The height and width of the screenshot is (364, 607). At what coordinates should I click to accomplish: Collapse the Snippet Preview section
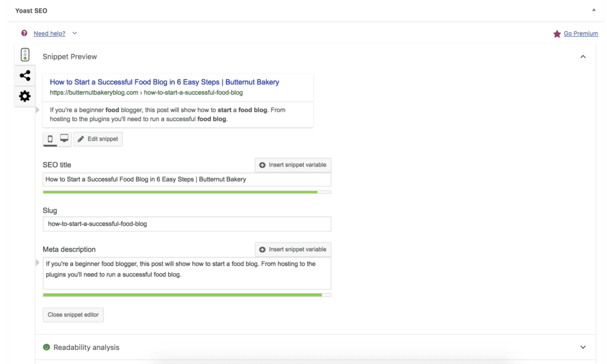pyautogui.click(x=583, y=57)
